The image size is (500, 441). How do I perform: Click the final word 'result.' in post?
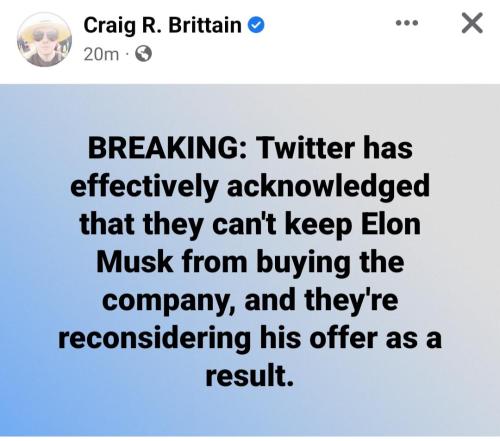click(x=250, y=376)
